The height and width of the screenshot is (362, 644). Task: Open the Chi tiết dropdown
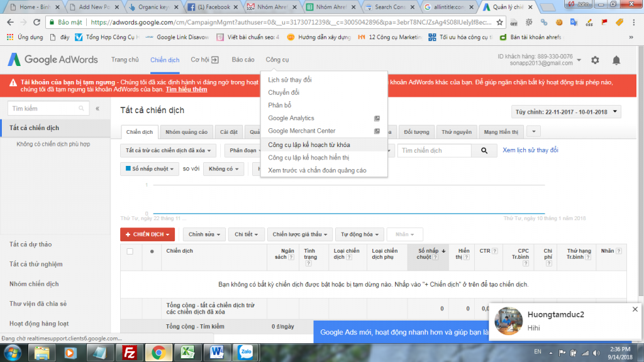pyautogui.click(x=246, y=234)
